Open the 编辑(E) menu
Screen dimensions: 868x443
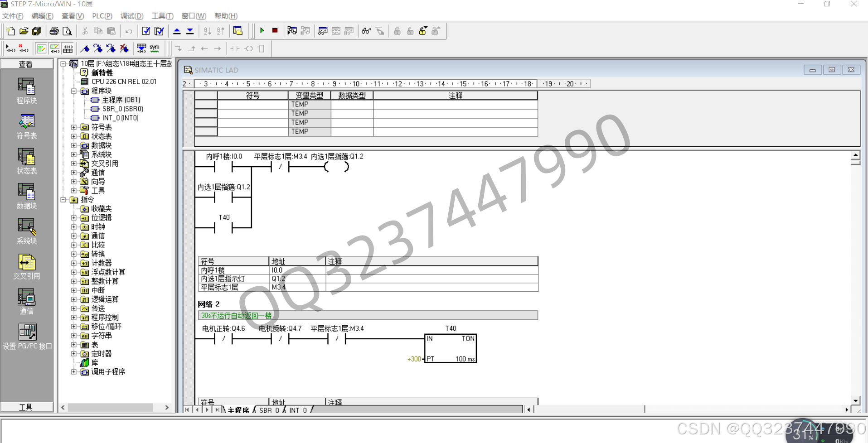pyautogui.click(x=42, y=16)
